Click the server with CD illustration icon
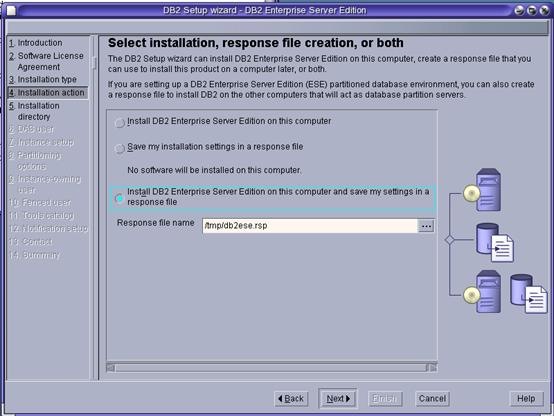 [483, 190]
